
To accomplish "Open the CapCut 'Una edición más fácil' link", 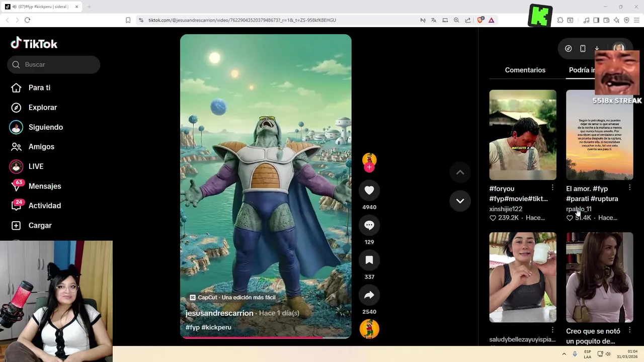I will (232, 298).
